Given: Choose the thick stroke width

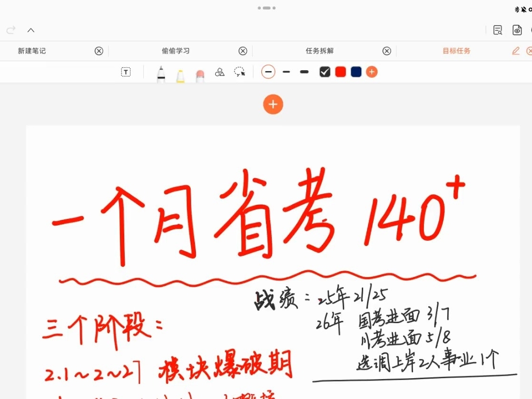Looking at the screenshot, I should pos(304,72).
